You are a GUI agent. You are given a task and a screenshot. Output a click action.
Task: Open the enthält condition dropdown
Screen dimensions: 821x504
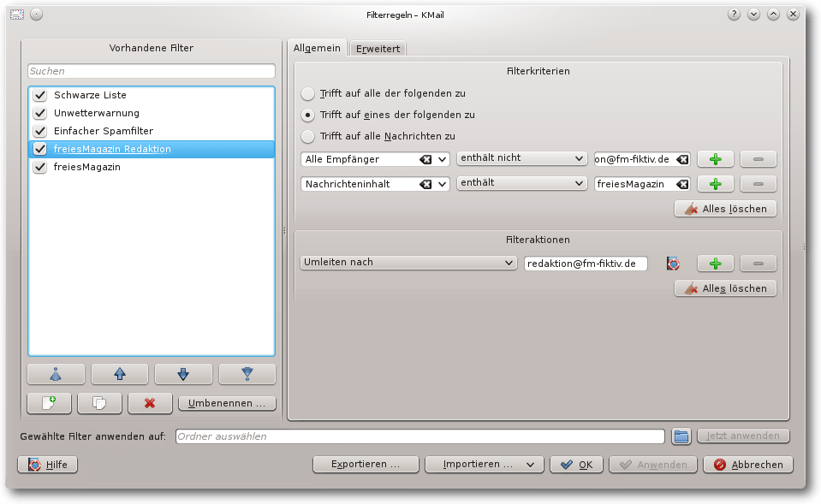[x=521, y=183]
